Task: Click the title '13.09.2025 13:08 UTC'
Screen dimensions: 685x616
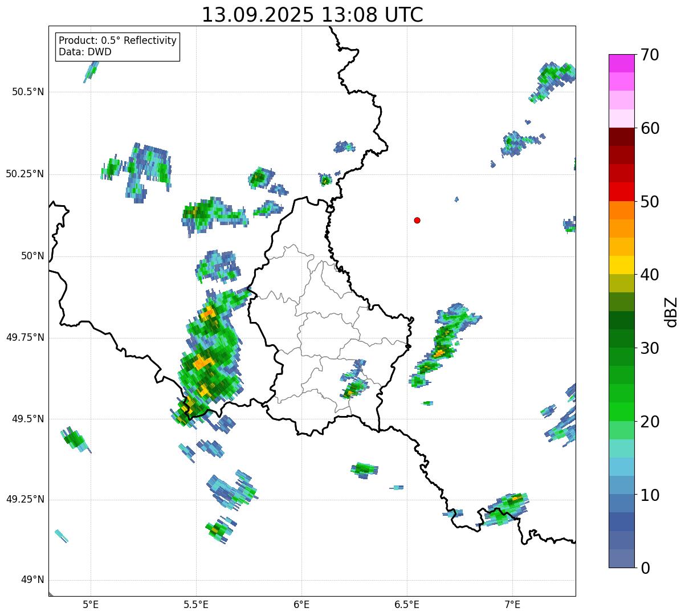Action: [312, 15]
